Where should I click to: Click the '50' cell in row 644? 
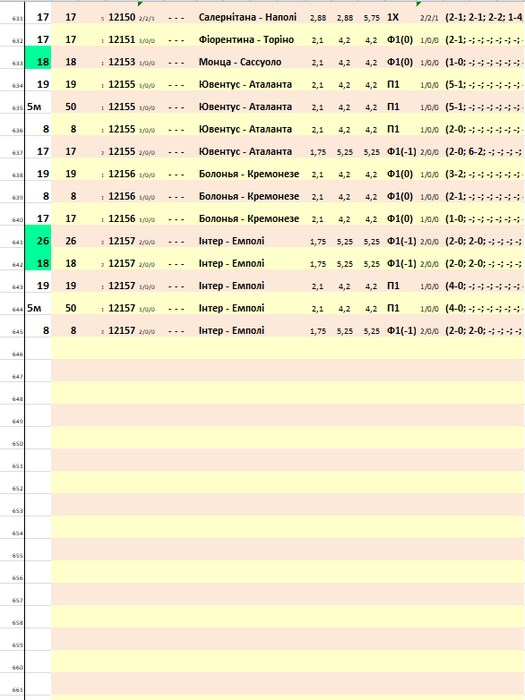(71, 308)
